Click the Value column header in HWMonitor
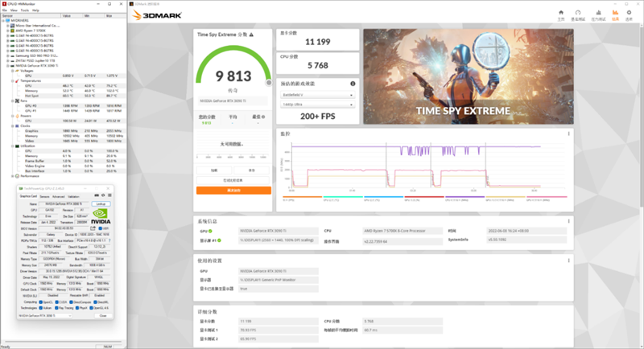 coord(72,15)
